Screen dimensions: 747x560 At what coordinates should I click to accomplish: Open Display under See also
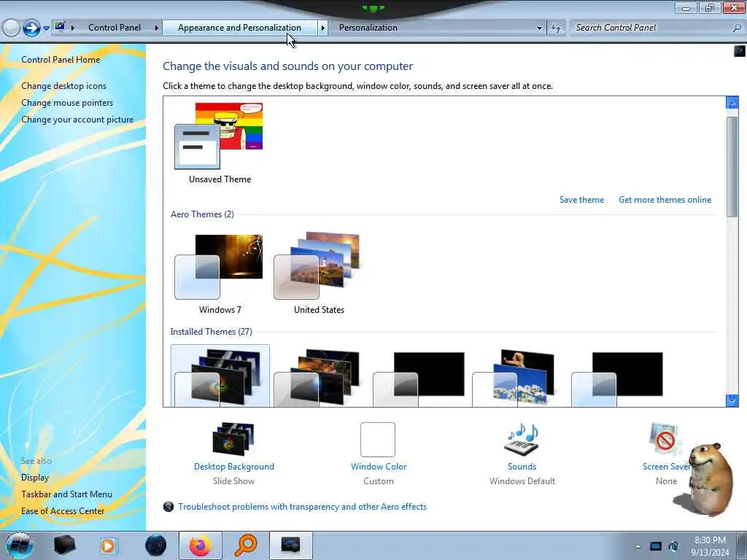[x=35, y=477]
